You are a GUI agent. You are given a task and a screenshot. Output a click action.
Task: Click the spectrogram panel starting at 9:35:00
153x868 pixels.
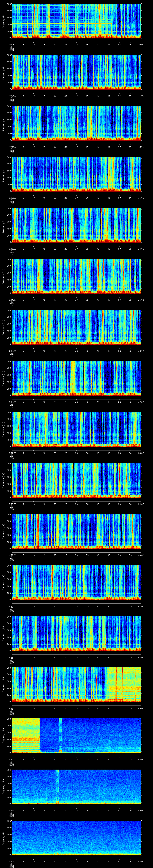pos(77,327)
